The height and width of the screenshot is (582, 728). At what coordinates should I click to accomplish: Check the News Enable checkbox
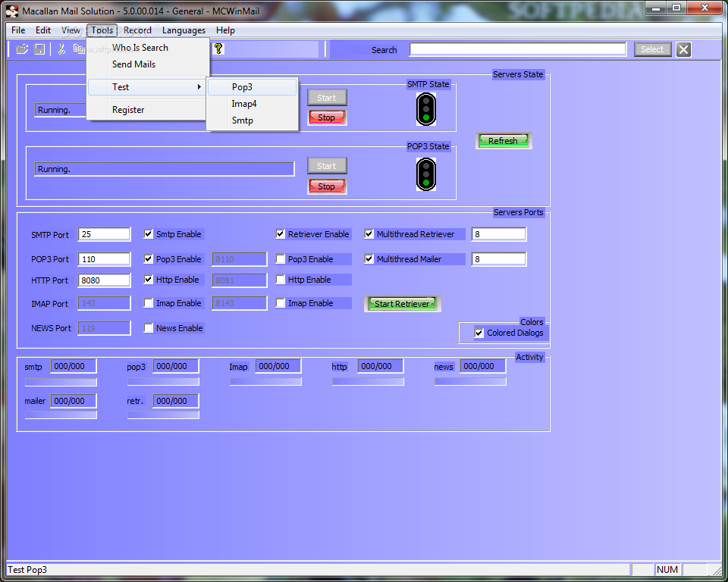(x=148, y=328)
